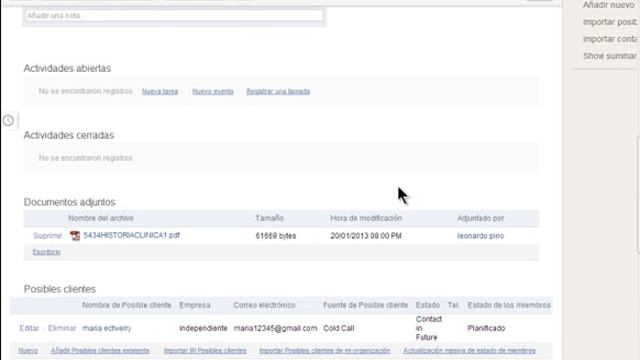Image resolution: width=640 pixels, height=360 pixels.
Task: Click 'Nombre de Posible cliente' column header
Action: point(127,305)
